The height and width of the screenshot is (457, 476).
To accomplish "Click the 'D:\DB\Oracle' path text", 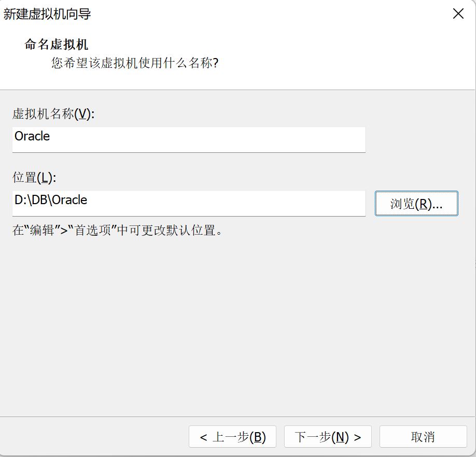I will (x=51, y=200).
